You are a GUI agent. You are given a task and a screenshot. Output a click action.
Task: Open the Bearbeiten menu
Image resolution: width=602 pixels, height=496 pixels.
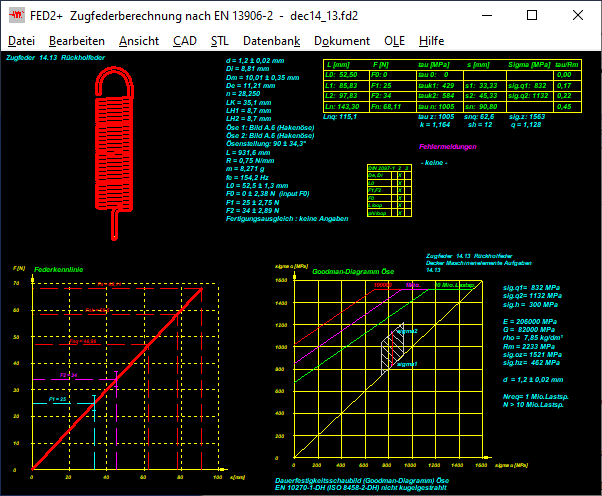[x=76, y=41]
